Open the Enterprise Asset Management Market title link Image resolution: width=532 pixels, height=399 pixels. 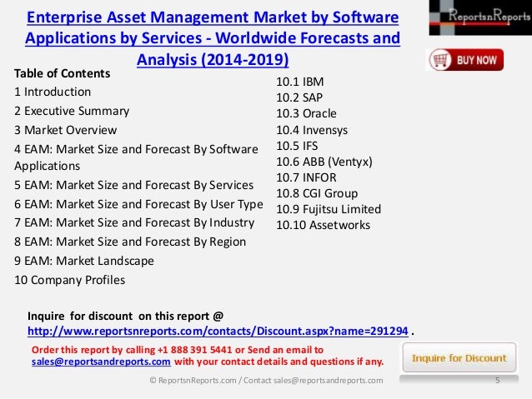click(x=213, y=38)
